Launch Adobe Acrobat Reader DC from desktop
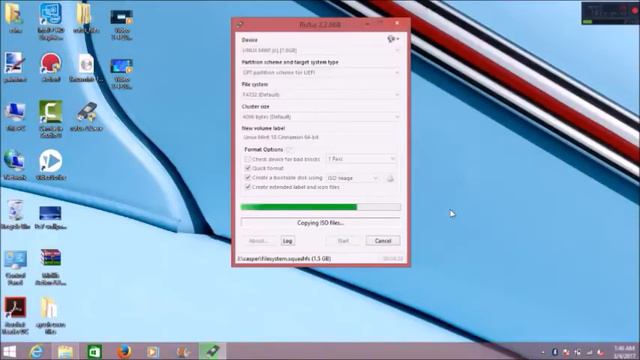 (16, 316)
